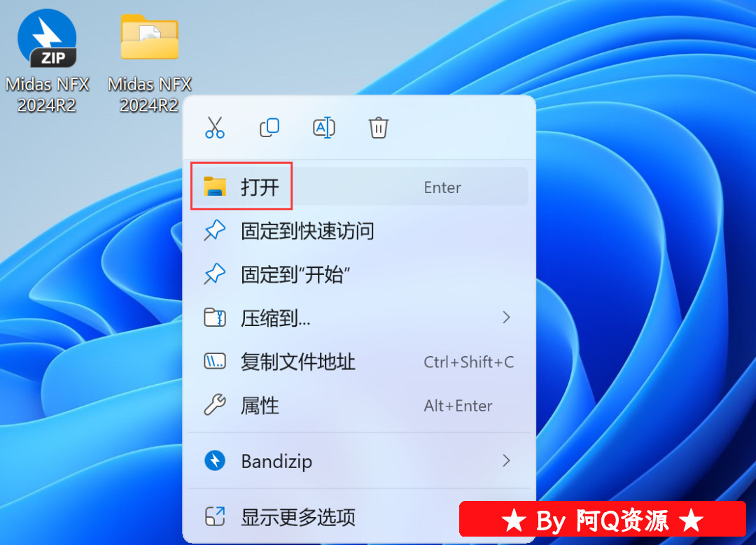
Task: Select the Midas NFX 2024R2 ZIP file icon
Action: pos(48,38)
